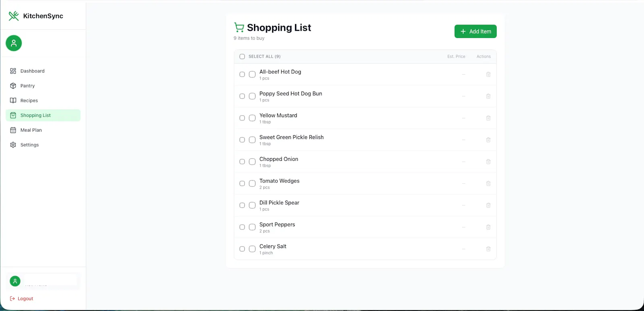
Task: Open the green user avatar at top of sidebar
Action: 14,43
